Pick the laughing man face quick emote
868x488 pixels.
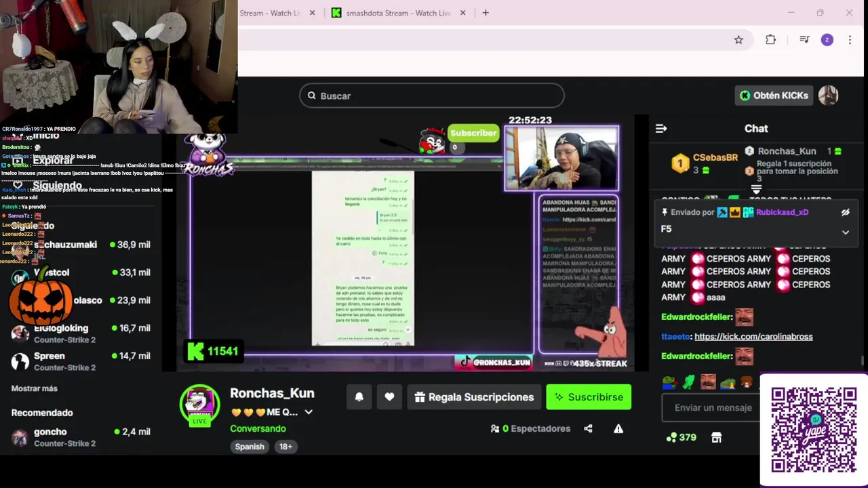[708, 383]
